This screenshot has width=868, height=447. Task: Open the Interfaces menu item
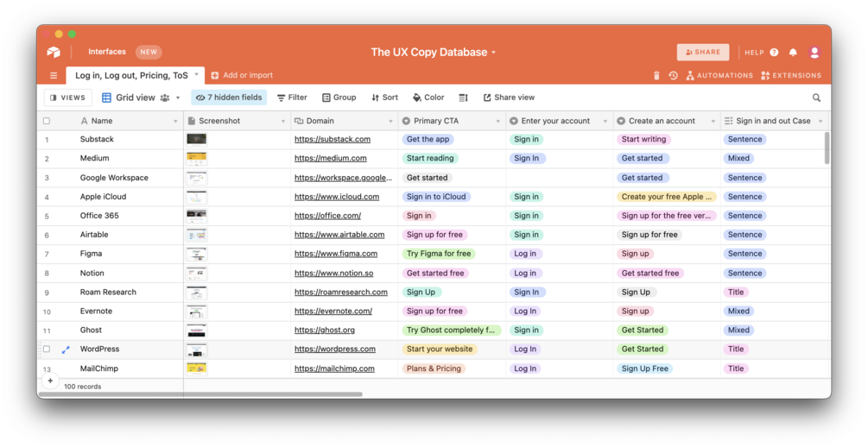(x=107, y=52)
